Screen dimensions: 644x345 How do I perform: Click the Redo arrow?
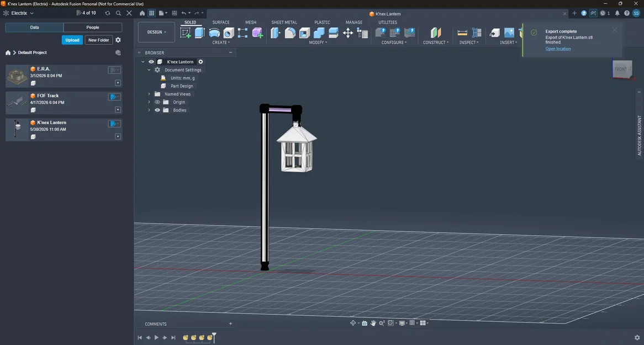click(x=197, y=13)
